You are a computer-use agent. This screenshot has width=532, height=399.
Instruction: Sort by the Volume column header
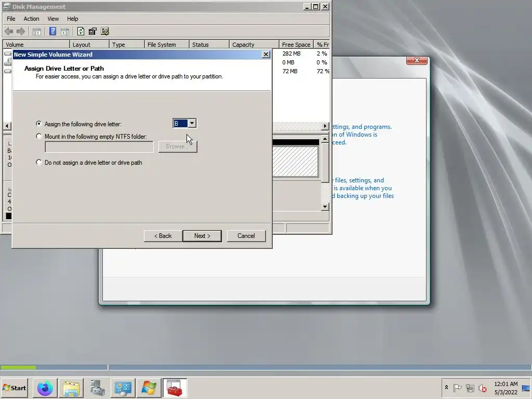tap(36, 45)
